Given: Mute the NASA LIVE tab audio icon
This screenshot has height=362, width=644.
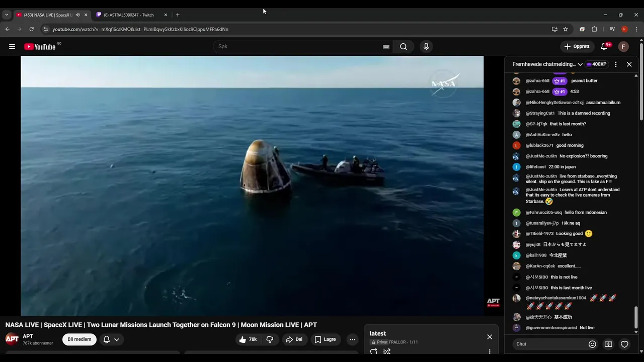Looking at the screenshot, I should pos(77,15).
